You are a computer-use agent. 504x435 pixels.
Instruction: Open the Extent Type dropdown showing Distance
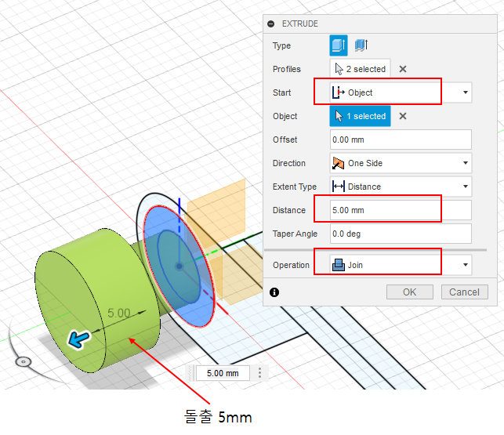point(401,187)
